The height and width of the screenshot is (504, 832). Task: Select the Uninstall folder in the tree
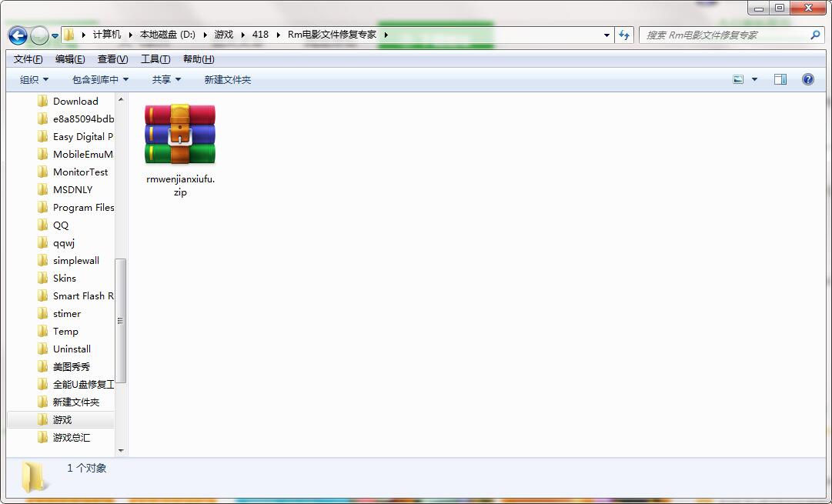(x=72, y=349)
